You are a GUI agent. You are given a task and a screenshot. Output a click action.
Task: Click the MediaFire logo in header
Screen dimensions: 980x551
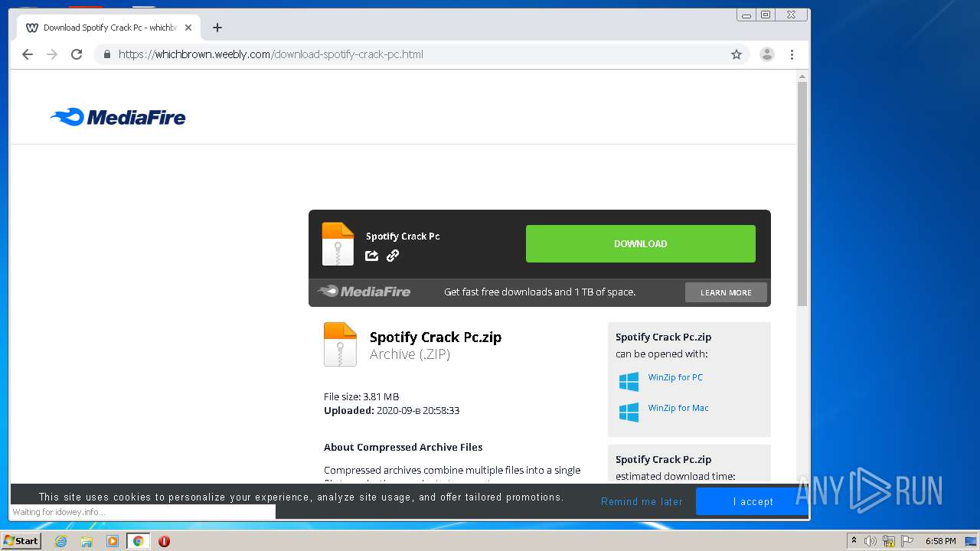118,117
